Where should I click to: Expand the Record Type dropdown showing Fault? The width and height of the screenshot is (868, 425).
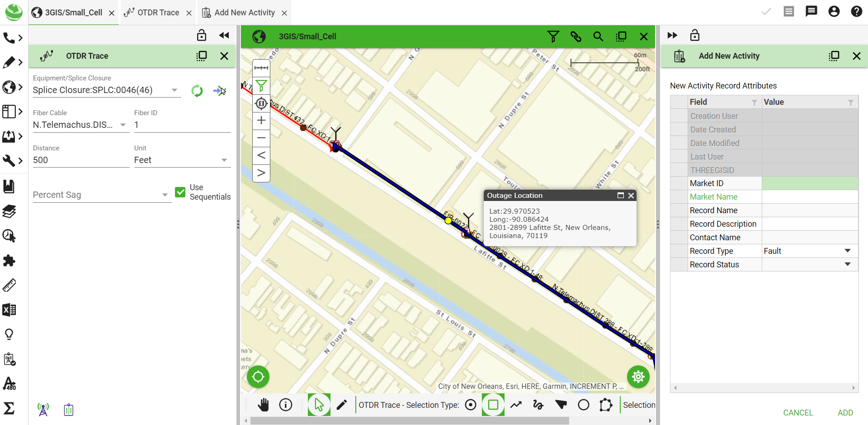tap(848, 251)
